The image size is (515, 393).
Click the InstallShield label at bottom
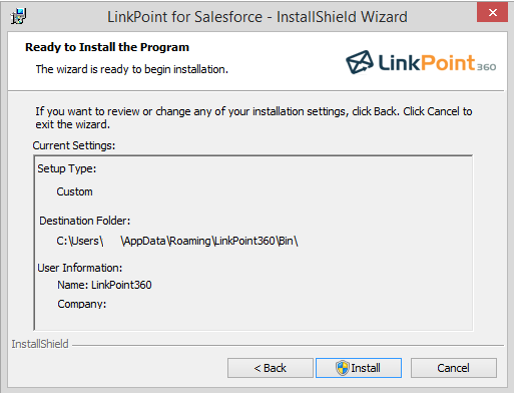pyautogui.click(x=40, y=344)
